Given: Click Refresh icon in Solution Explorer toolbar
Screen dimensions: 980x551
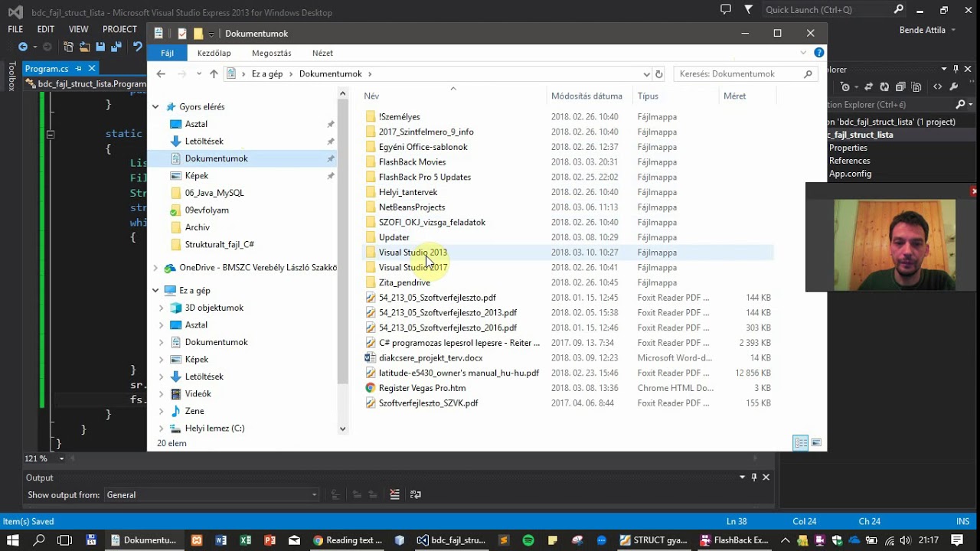Looking at the screenshot, I should 884,87.
